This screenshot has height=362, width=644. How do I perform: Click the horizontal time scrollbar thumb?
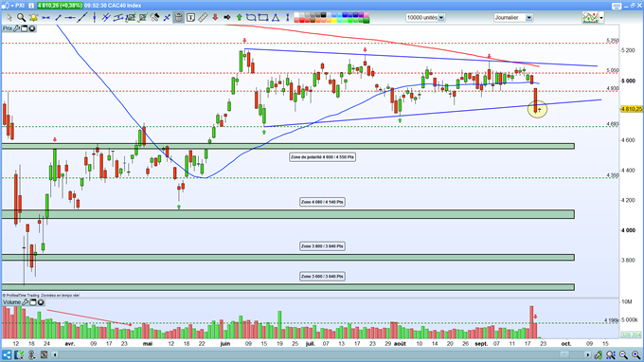coord(565,354)
